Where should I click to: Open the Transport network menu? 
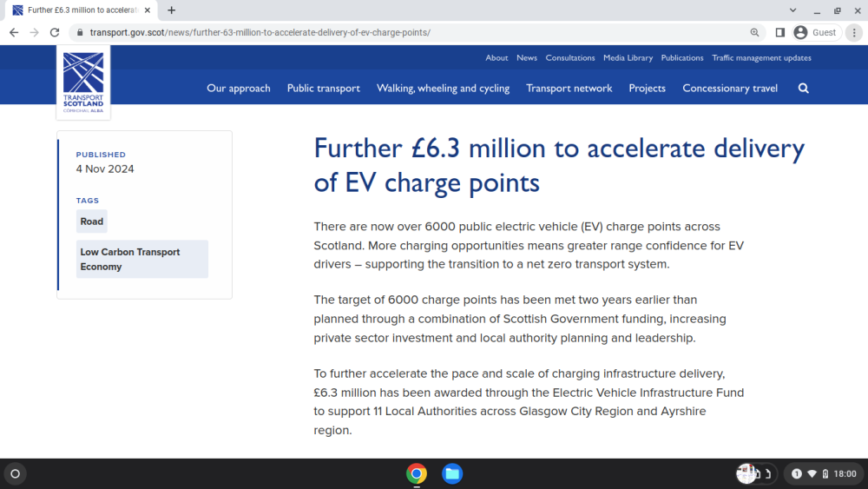coord(569,88)
